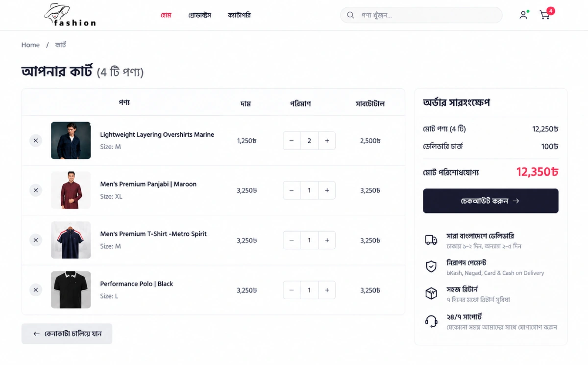Open Performance Polo | Black title
588x365 pixels.
tap(136, 284)
